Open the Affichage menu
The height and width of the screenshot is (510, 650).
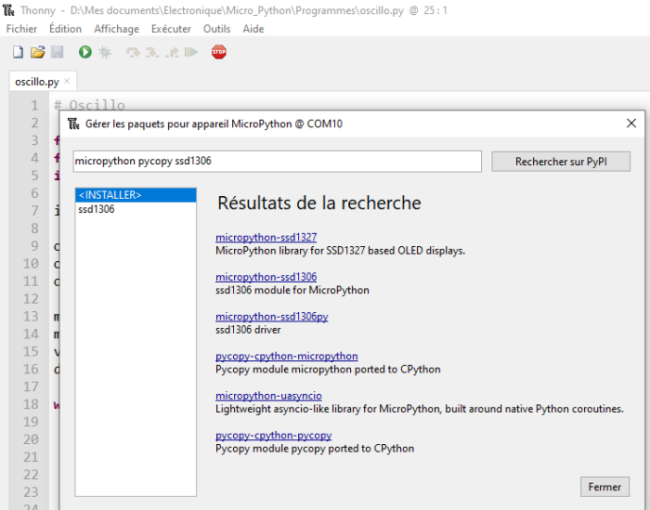pos(116,29)
